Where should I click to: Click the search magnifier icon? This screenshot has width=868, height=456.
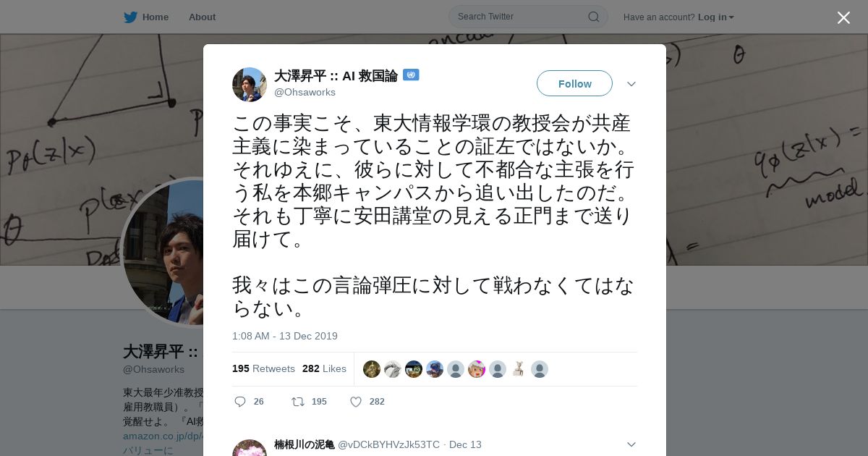click(593, 17)
